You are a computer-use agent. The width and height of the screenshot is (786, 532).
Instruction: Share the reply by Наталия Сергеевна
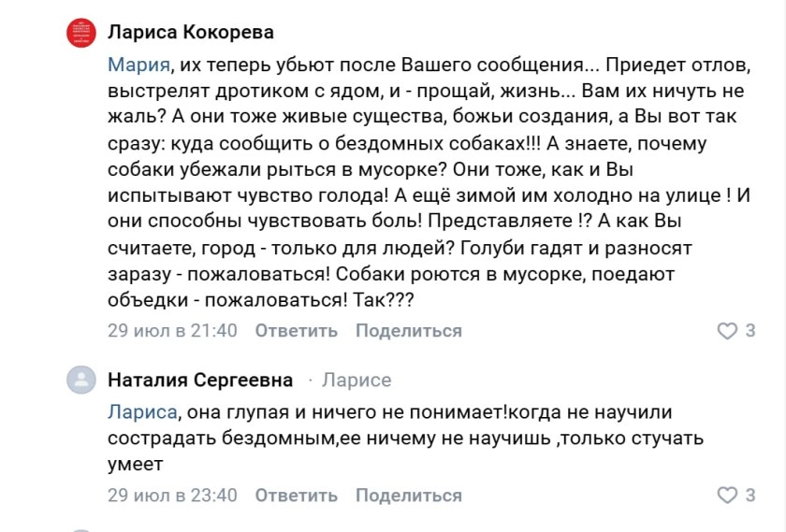click(x=409, y=495)
